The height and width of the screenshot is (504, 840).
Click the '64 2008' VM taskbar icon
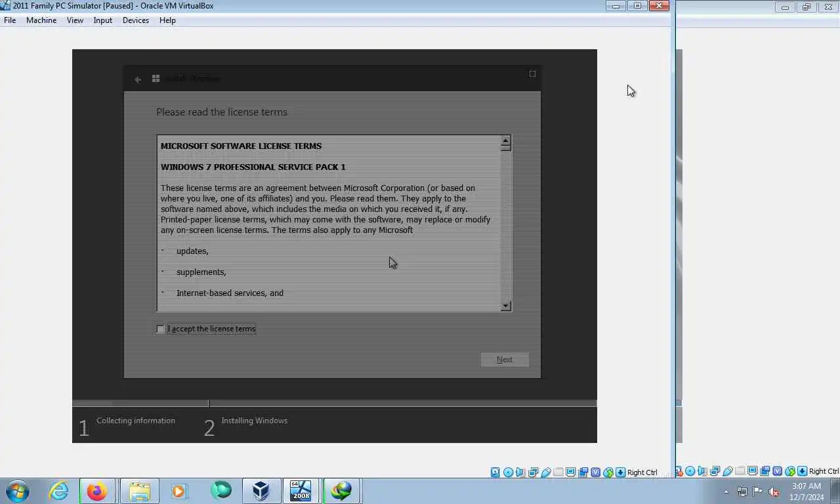pos(301,491)
